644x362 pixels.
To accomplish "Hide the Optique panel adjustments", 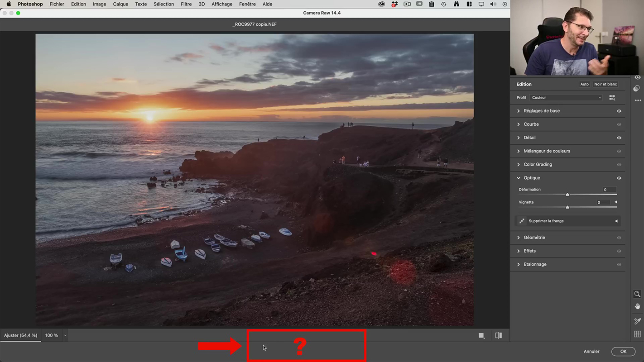I will click(619, 178).
